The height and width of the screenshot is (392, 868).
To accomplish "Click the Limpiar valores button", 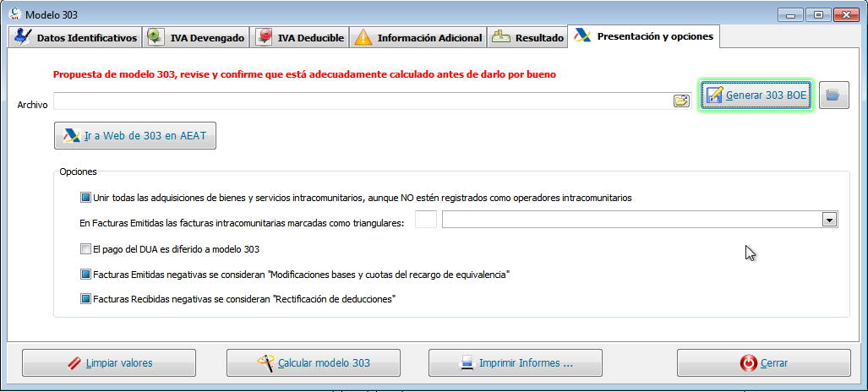I will (x=109, y=363).
